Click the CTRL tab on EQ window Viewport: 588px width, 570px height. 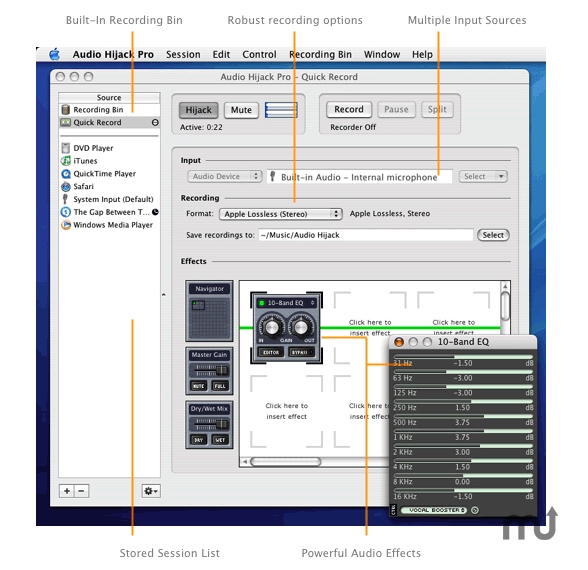(x=393, y=510)
